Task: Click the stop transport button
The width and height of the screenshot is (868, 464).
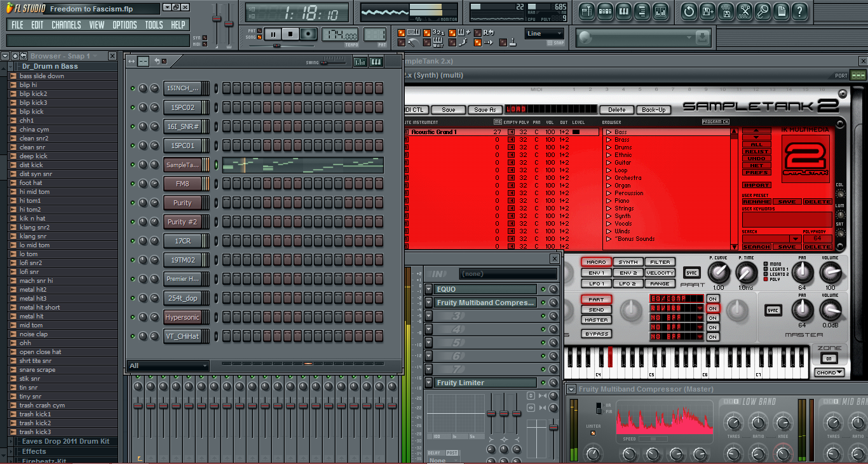Action: pos(290,34)
